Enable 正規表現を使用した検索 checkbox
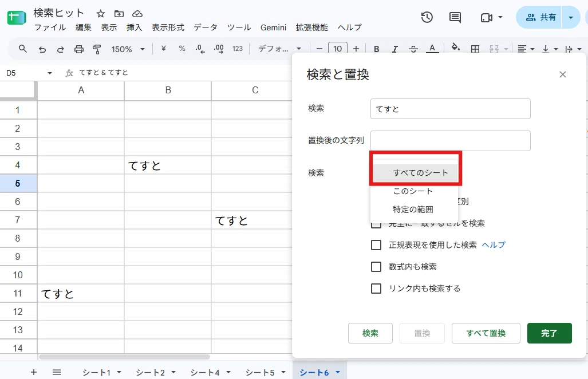The width and height of the screenshot is (588, 379). click(376, 245)
